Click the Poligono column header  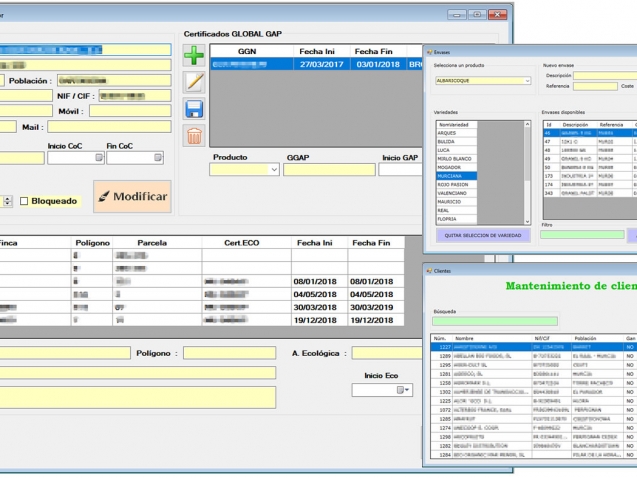(93, 243)
